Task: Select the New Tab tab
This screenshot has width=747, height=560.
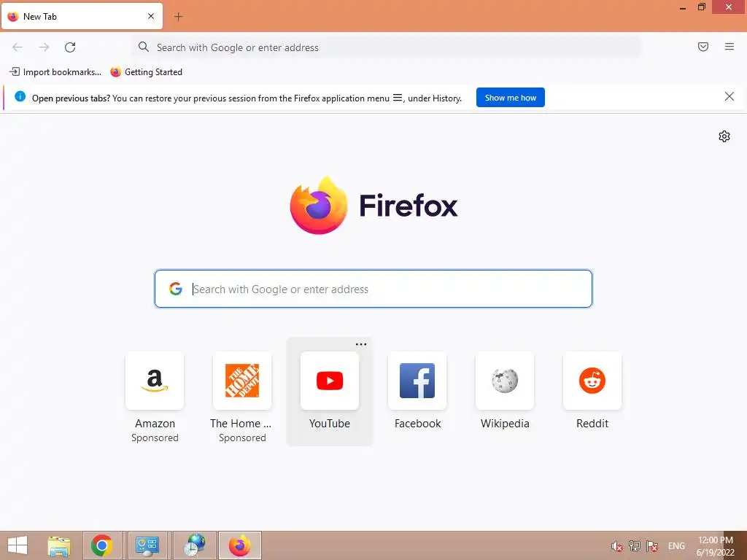Action: tap(82, 16)
